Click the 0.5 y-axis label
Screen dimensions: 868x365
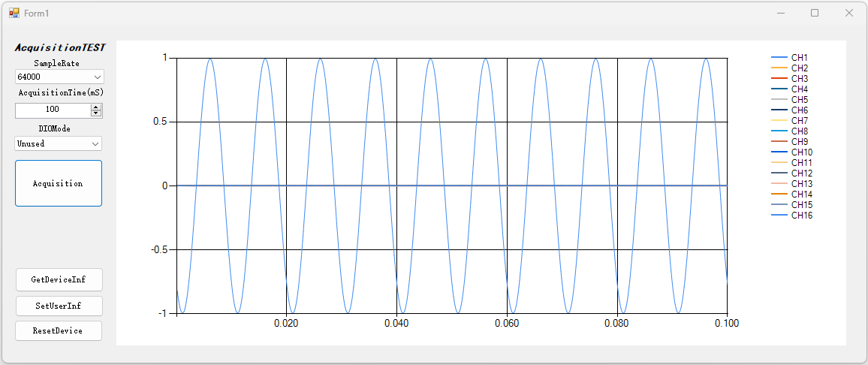click(158, 122)
